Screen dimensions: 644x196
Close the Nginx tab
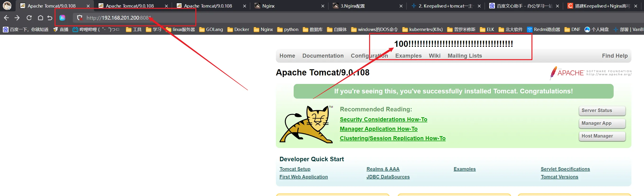[323, 6]
